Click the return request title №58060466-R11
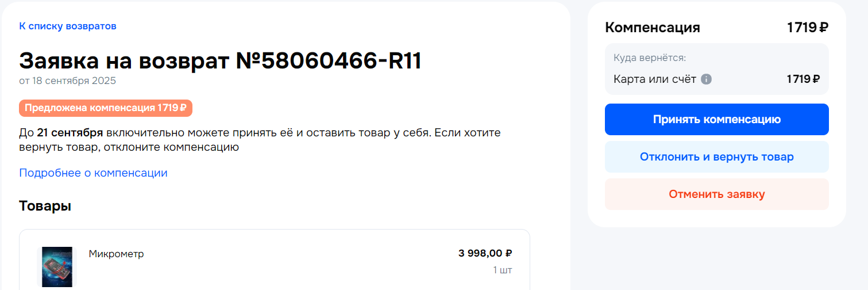Viewport: 868px width, 290px height. click(220, 60)
